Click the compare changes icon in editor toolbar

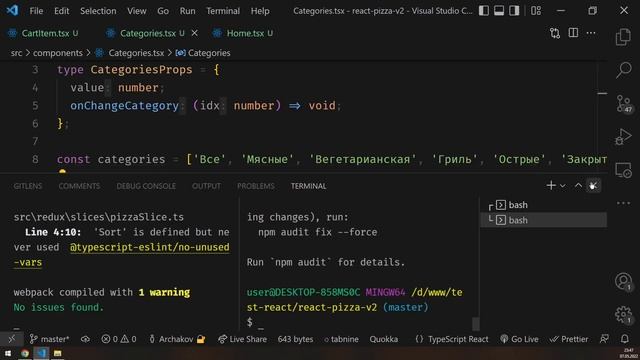tap(555, 33)
